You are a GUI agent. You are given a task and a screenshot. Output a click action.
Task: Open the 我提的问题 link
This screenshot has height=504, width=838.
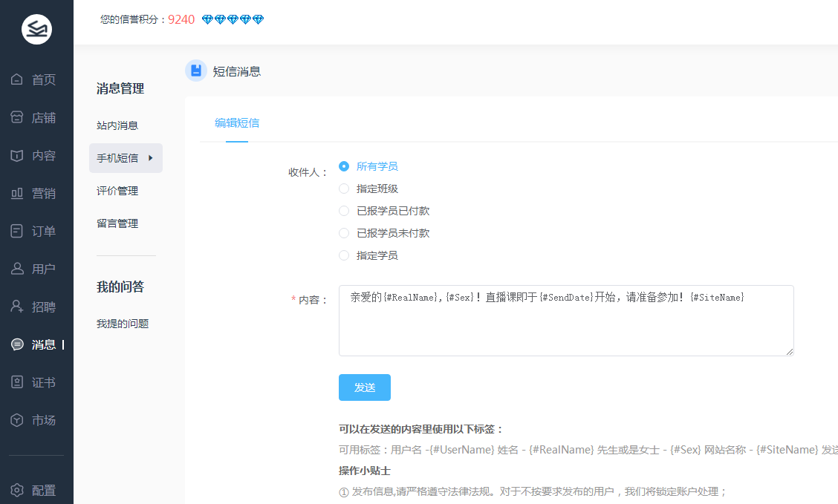(123, 324)
